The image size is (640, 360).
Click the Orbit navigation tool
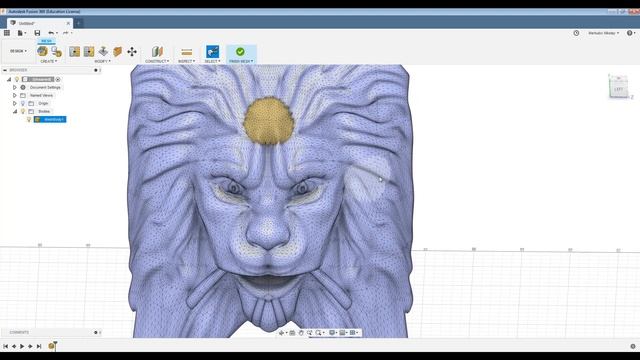pyautogui.click(x=282, y=333)
